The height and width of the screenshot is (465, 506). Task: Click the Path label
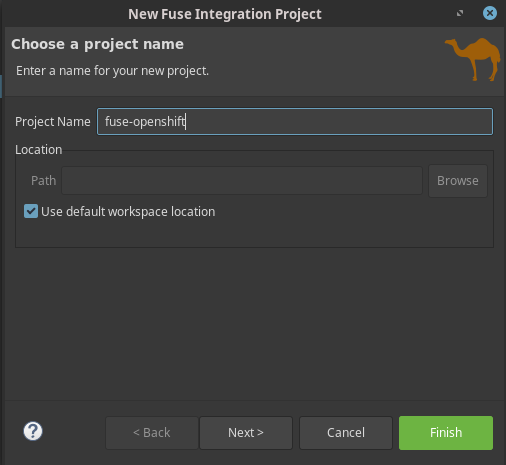43,181
